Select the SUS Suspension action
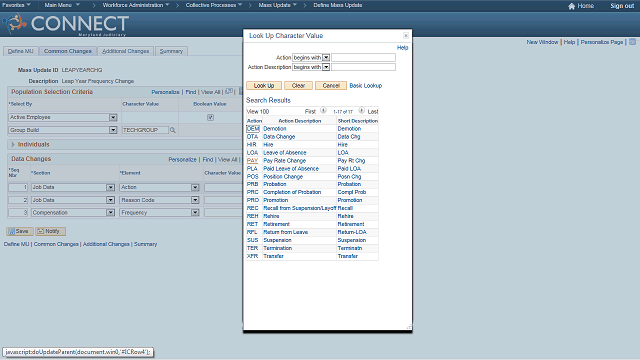Viewport: 640px width, 360px height. click(253, 240)
